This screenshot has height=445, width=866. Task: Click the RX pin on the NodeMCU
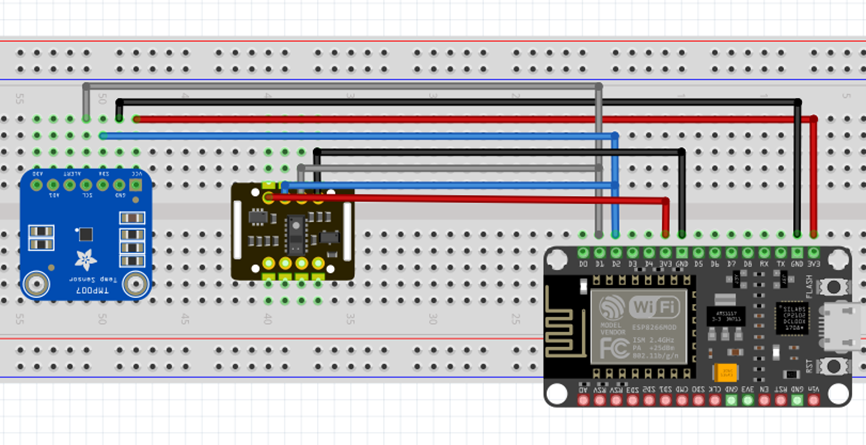pos(764,253)
